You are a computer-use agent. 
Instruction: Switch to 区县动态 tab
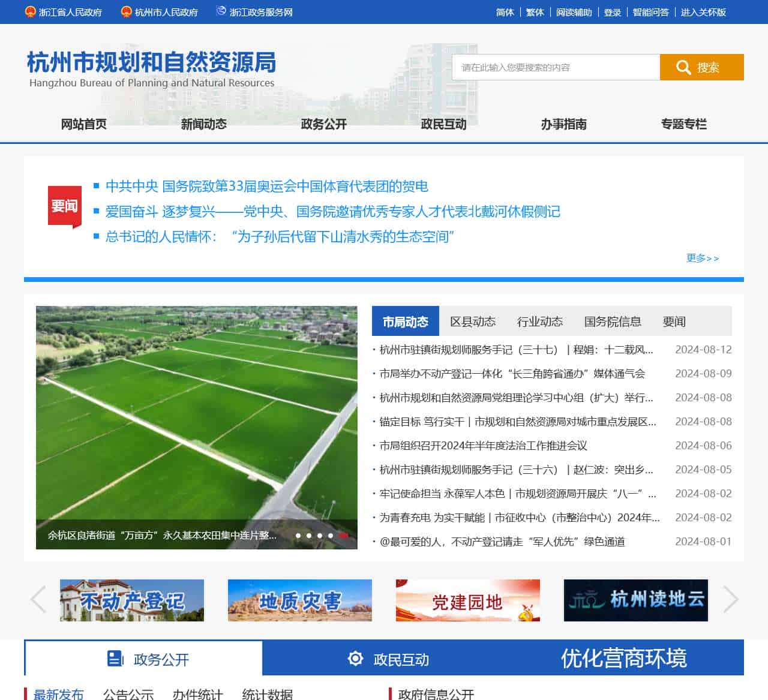tap(473, 322)
